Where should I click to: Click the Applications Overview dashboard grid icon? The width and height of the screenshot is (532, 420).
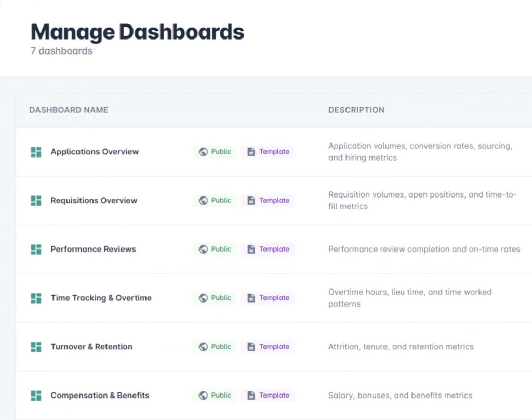pos(36,152)
